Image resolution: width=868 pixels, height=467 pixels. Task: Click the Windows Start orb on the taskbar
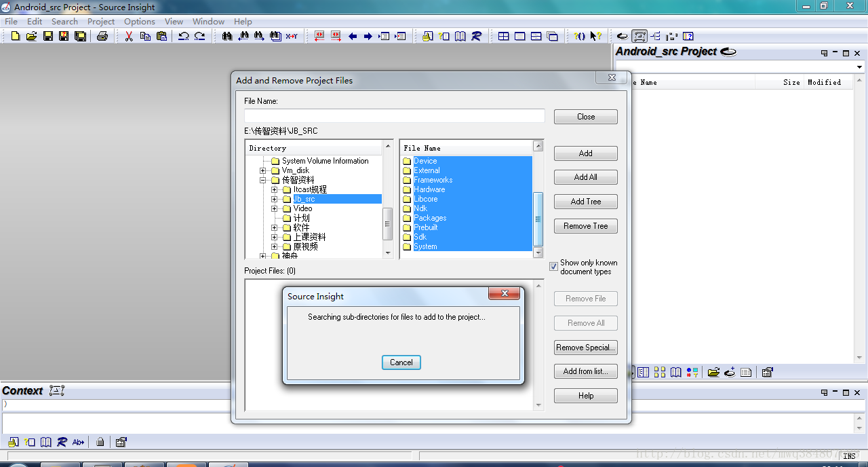17,465
